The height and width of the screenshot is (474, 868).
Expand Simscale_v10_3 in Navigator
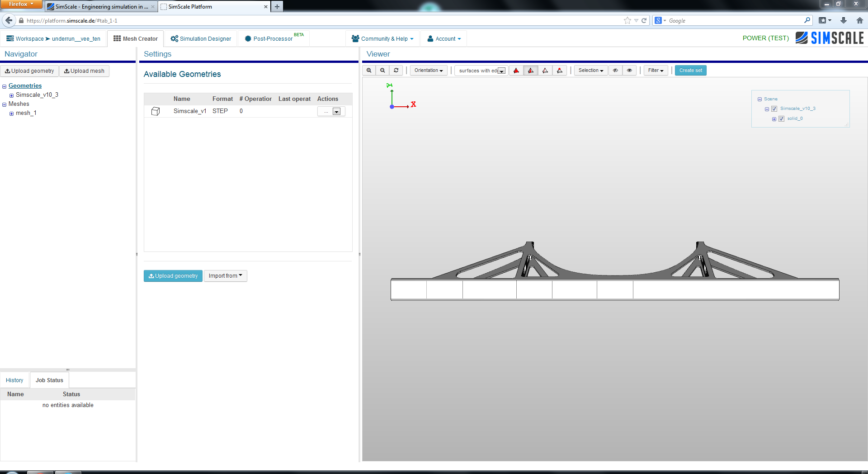tap(11, 95)
